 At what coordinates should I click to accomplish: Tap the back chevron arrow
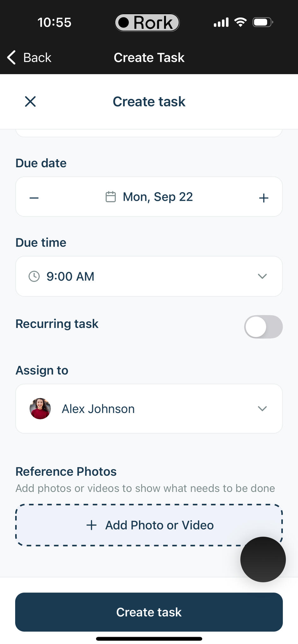coord(11,57)
